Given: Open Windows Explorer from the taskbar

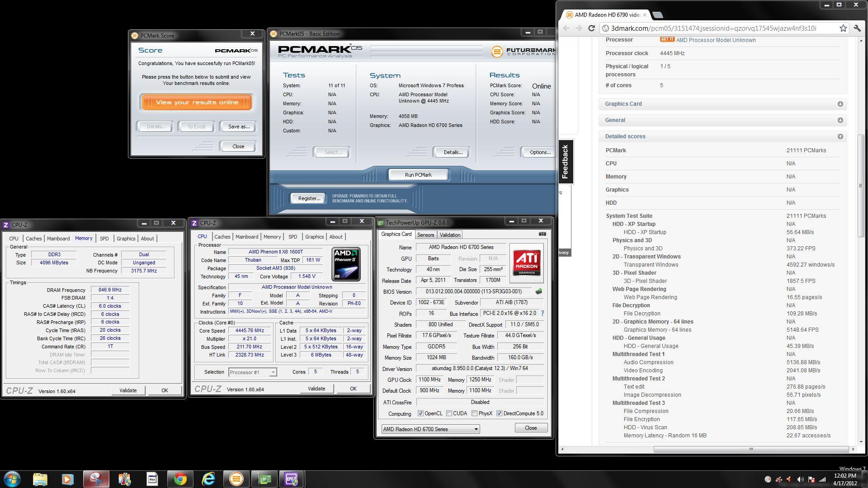Looking at the screenshot, I should [40, 479].
